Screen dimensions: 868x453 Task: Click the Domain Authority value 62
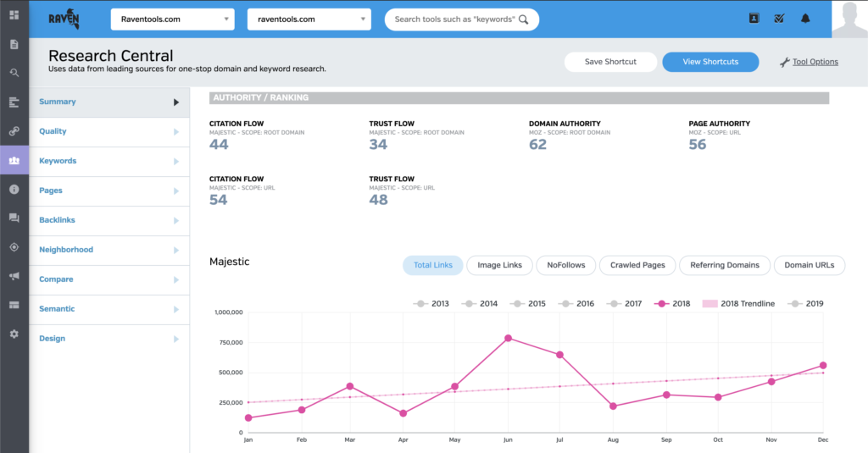[537, 145]
